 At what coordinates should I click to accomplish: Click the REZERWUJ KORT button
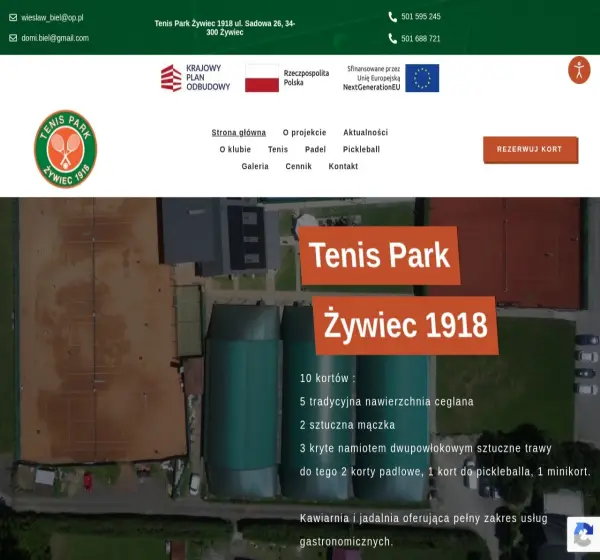pyautogui.click(x=531, y=150)
